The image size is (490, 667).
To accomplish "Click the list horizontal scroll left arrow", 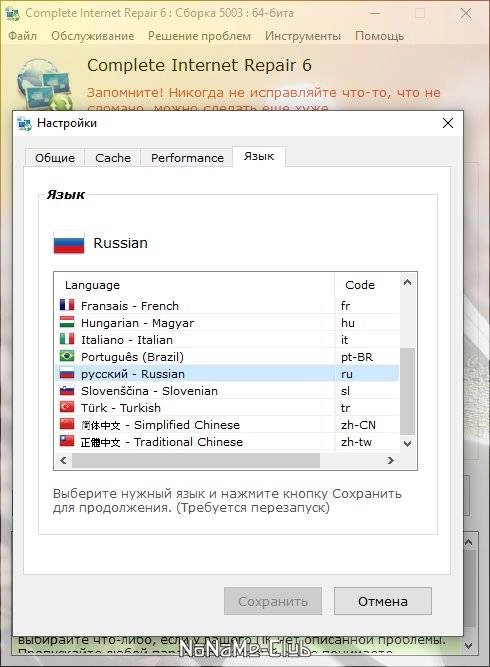I will coord(63,460).
